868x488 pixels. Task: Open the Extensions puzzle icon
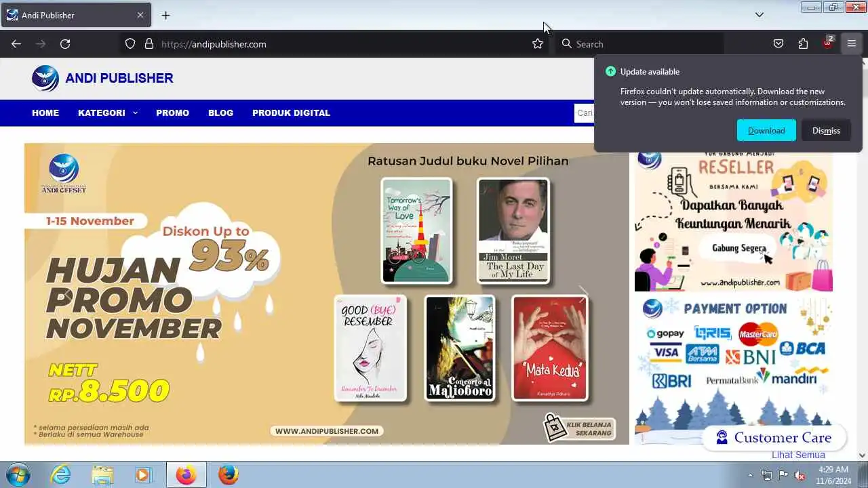[803, 44]
